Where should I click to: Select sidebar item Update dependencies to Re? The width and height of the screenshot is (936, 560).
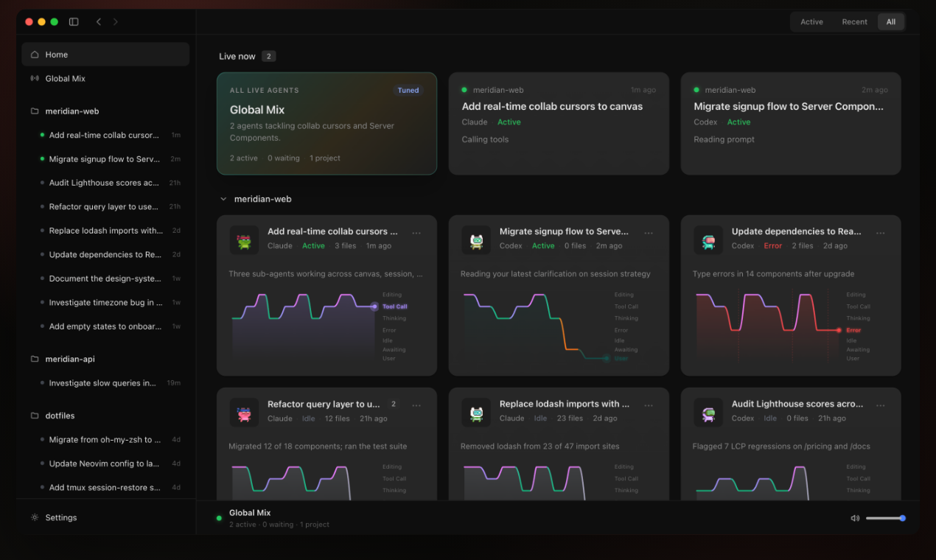105,254
